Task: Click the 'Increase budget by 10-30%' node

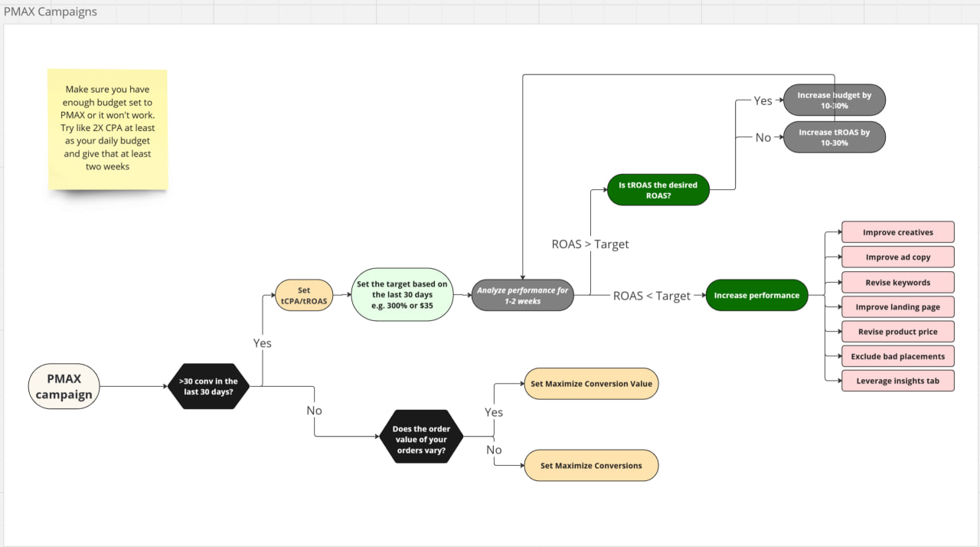Action: point(834,100)
